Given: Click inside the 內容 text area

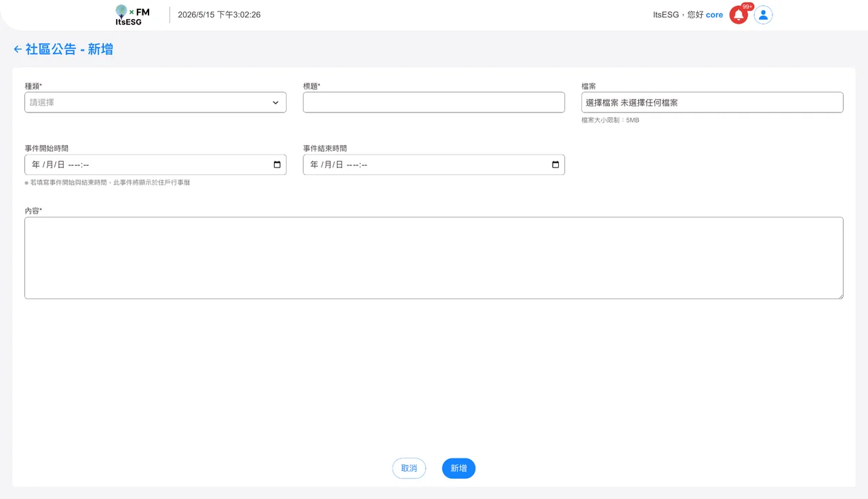Looking at the screenshot, I should tap(434, 258).
